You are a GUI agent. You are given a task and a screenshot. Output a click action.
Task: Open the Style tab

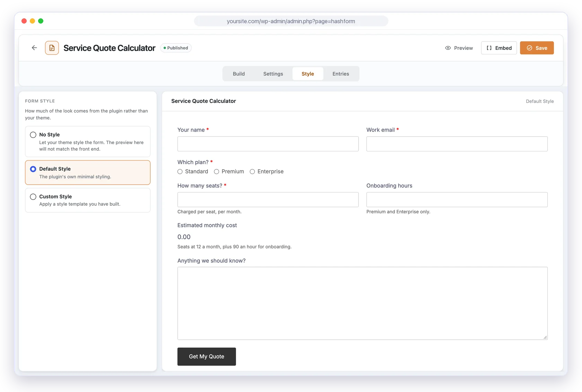tap(308, 74)
